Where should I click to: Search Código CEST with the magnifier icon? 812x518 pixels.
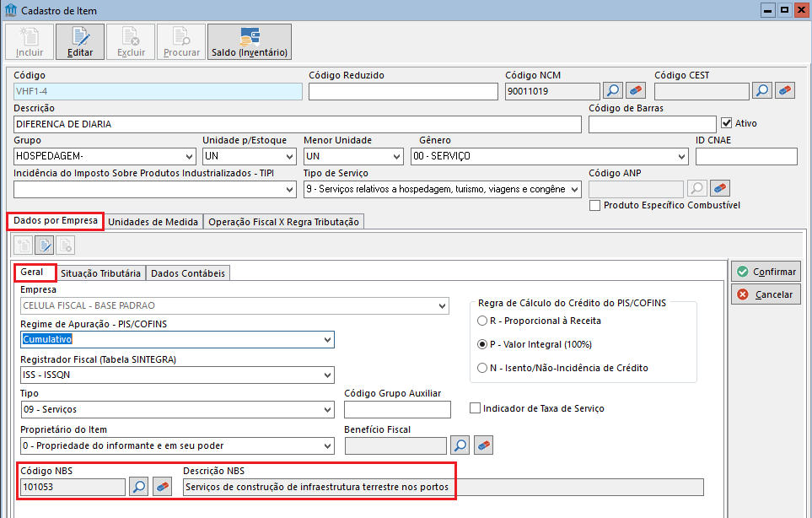pos(762,90)
